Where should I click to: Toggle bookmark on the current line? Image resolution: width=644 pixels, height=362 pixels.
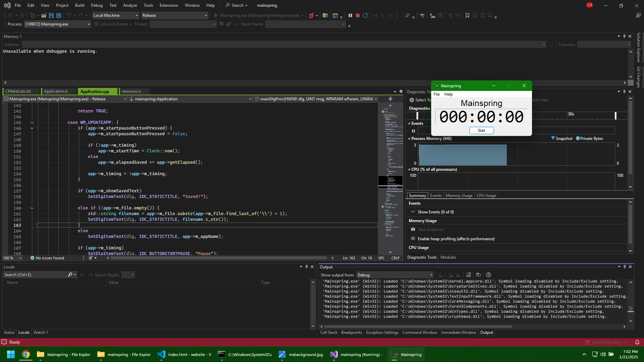coord(467,15)
